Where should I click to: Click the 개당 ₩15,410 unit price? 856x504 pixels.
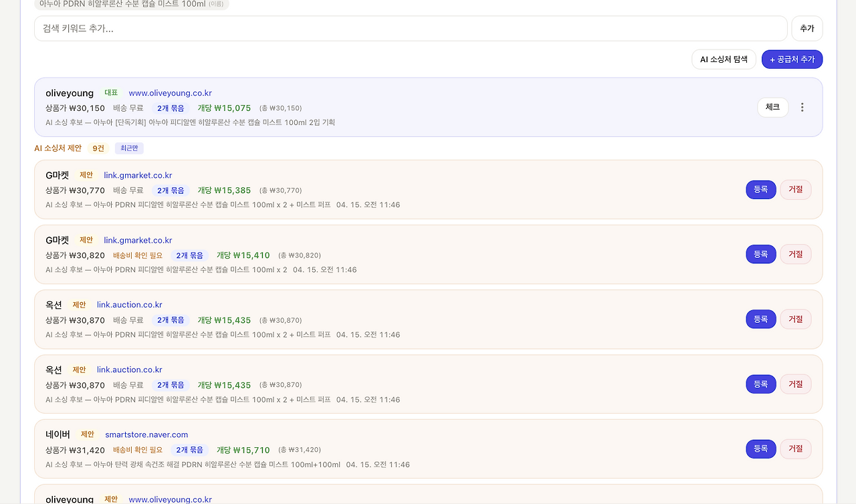pyautogui.click(x=243, y=255)
